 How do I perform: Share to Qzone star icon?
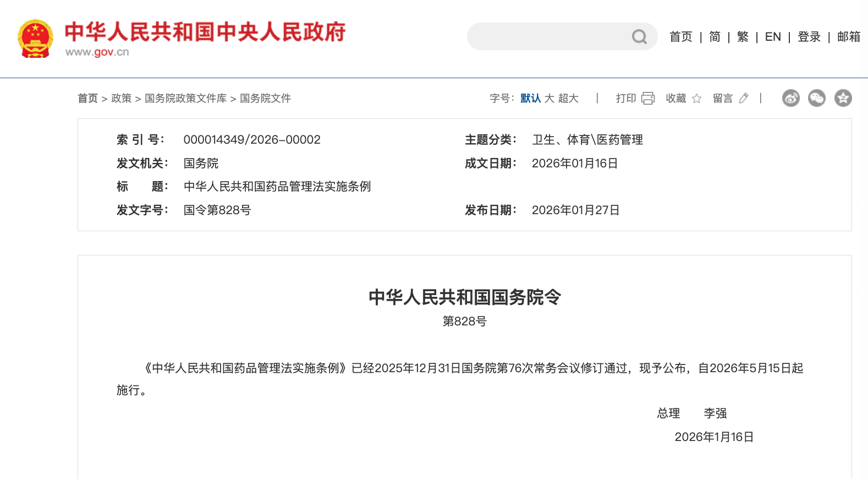pos(843,98)
